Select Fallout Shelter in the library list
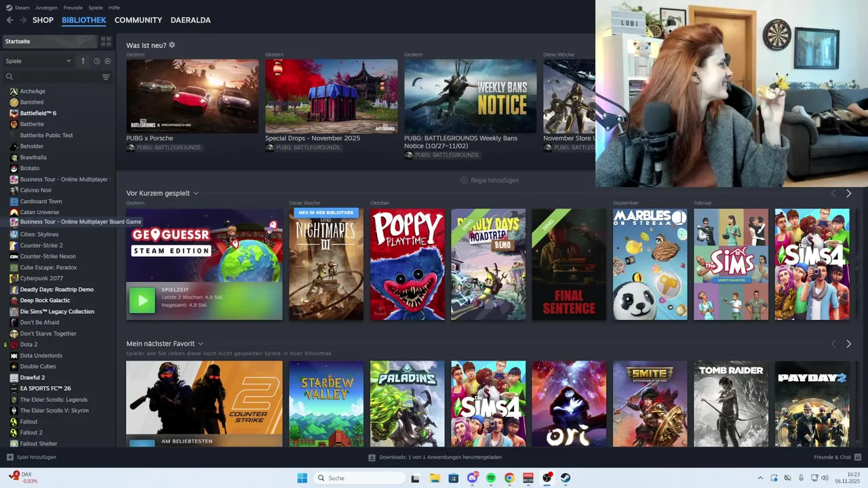The image size is (868, 488). tap(39, 444)
